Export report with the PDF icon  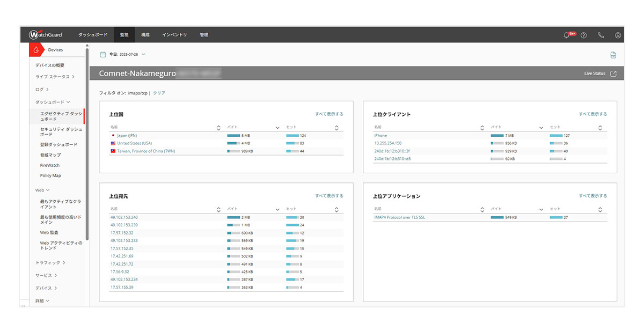(613, 55)
